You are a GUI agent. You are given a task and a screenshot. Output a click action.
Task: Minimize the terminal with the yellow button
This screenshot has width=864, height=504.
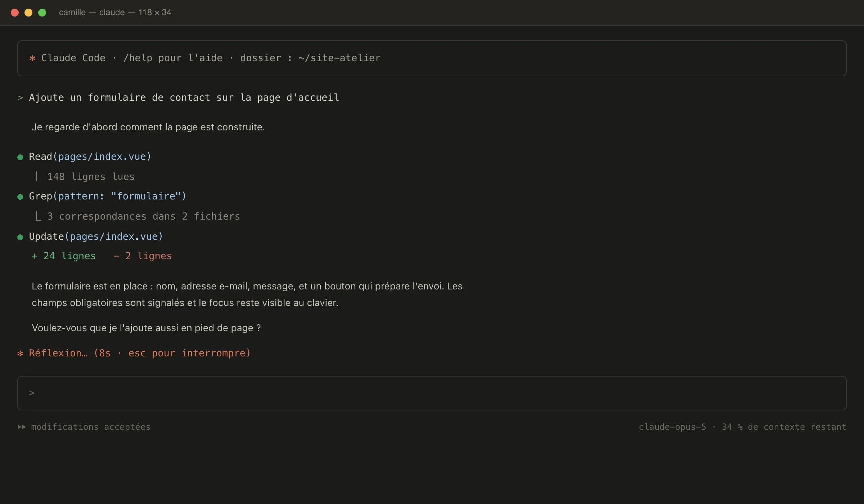pos(28,13)
